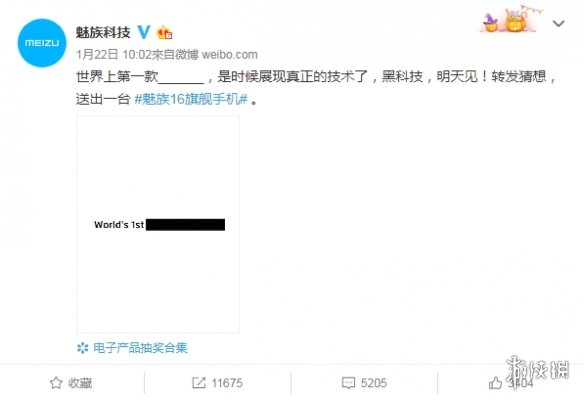Click the membership badge beside the username
The width and height of the screenshot is (584, 400).
pos(164,33)
